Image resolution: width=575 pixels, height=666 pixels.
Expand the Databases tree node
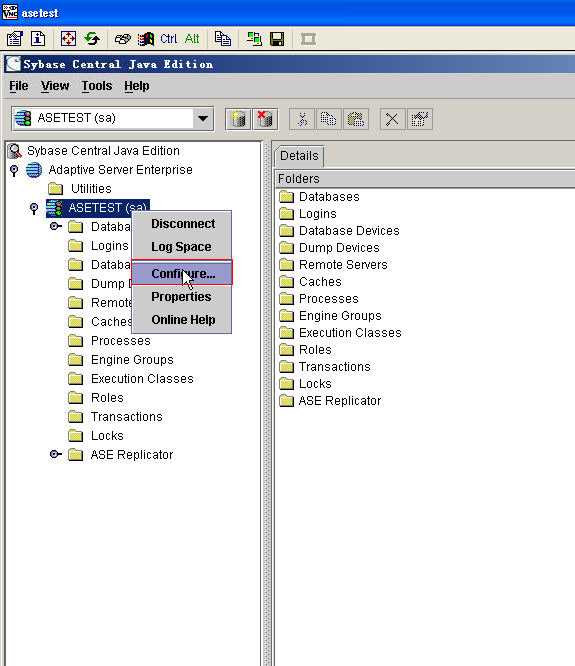[56, 226]
